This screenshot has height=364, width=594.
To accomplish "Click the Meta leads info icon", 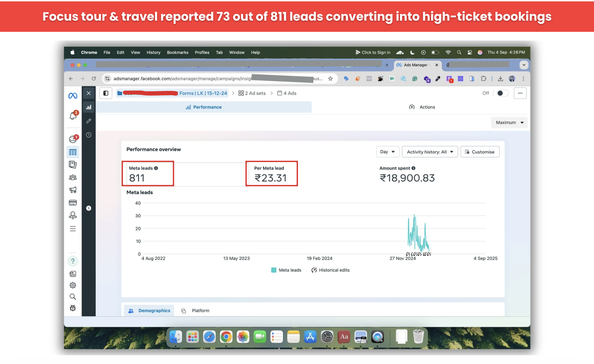I will coord(156,168).
